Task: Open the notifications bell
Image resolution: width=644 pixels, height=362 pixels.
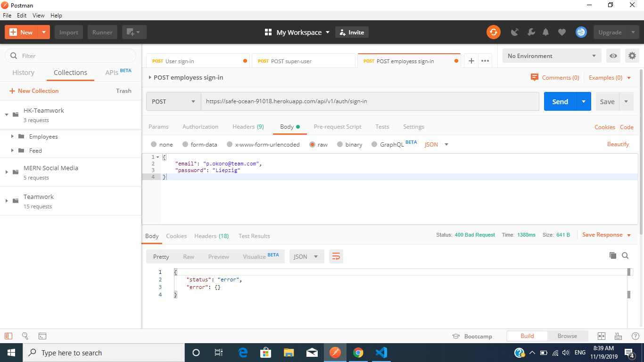Action: [x=546, y=32]
